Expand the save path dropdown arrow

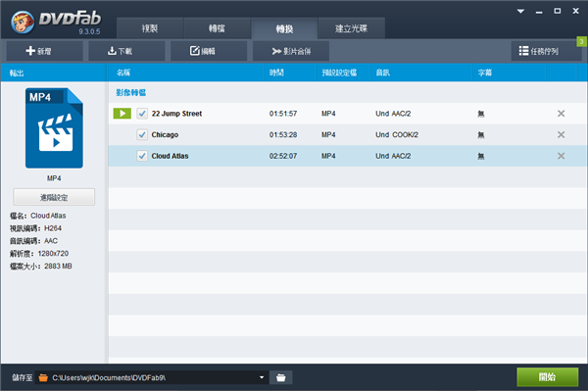[262, 377]
